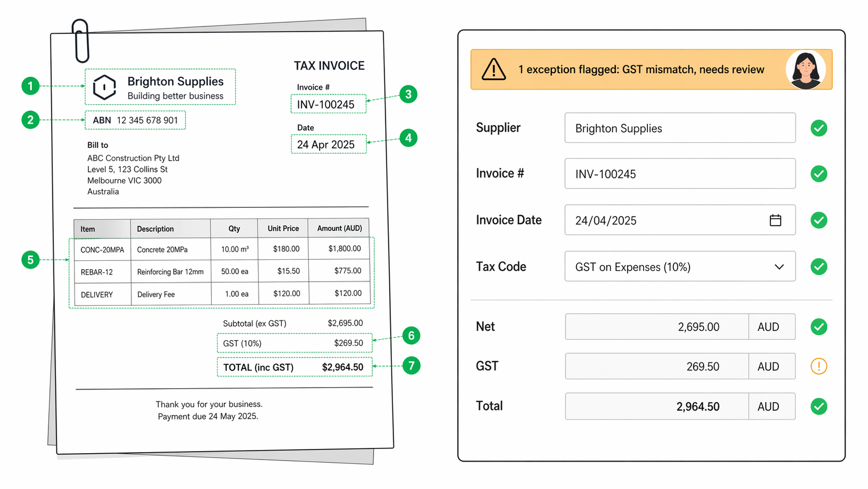Screen dimensions: 868x489
Task: Click the green check beside Net
Action: coord(819,327)
